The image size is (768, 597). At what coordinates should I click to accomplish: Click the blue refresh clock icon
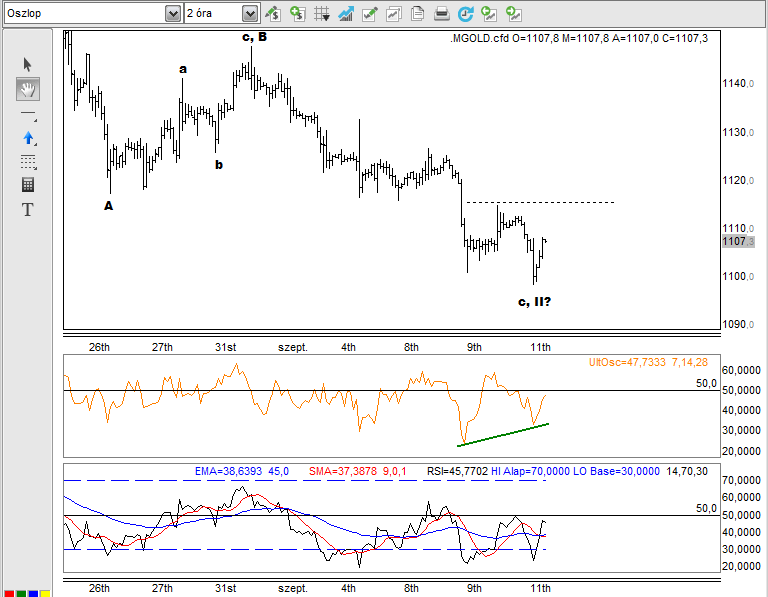click(465, 14)
